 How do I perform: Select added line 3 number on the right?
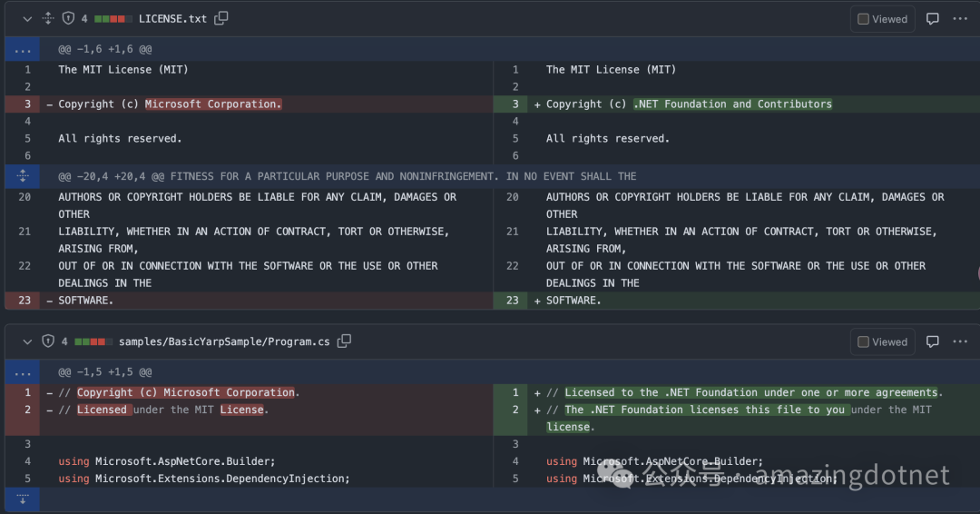click(511, 104)
